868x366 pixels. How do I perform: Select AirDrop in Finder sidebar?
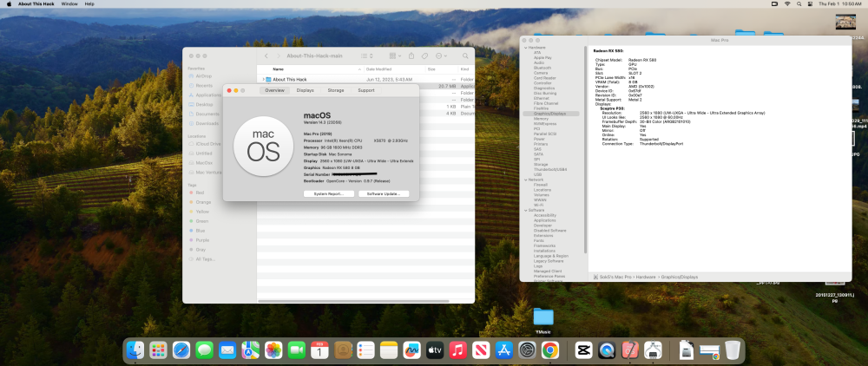tap(203, 76)
